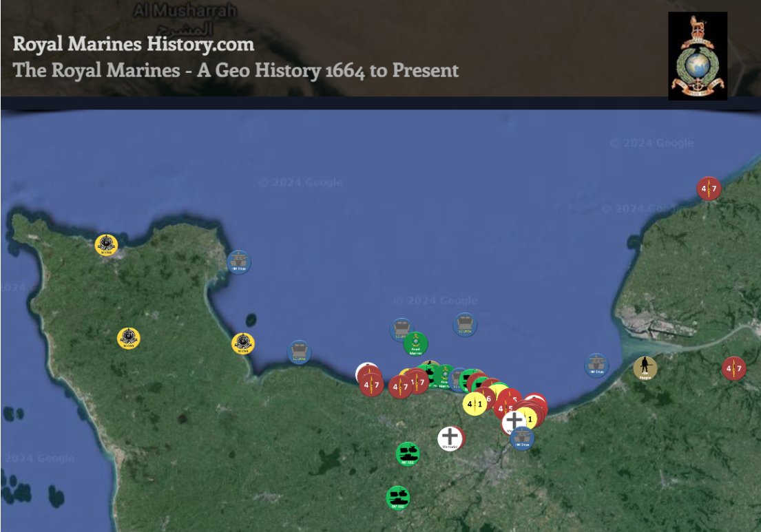This screenshot has width=761, height=532.
Task: Open standalone white Memorial cross marker inland
Action: coord(450,438)
